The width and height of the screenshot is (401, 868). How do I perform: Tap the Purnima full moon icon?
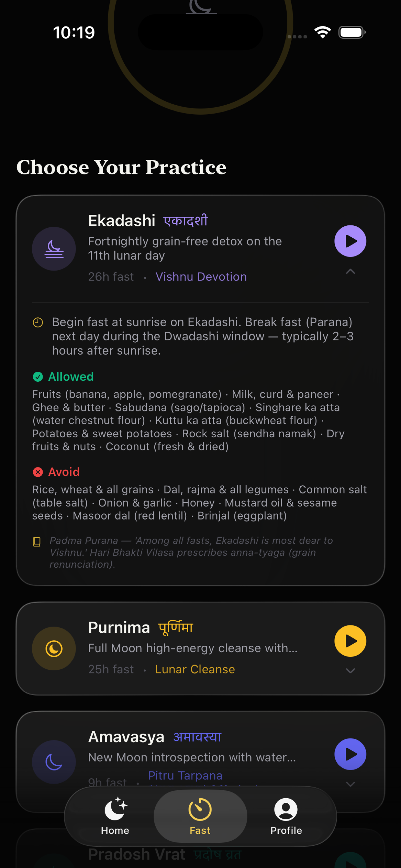point(54,649)
